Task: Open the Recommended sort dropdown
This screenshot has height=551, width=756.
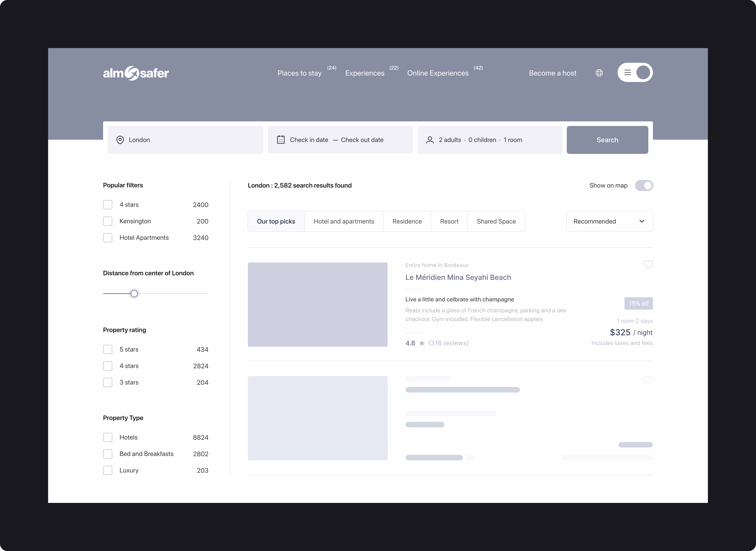Action: 609,221
